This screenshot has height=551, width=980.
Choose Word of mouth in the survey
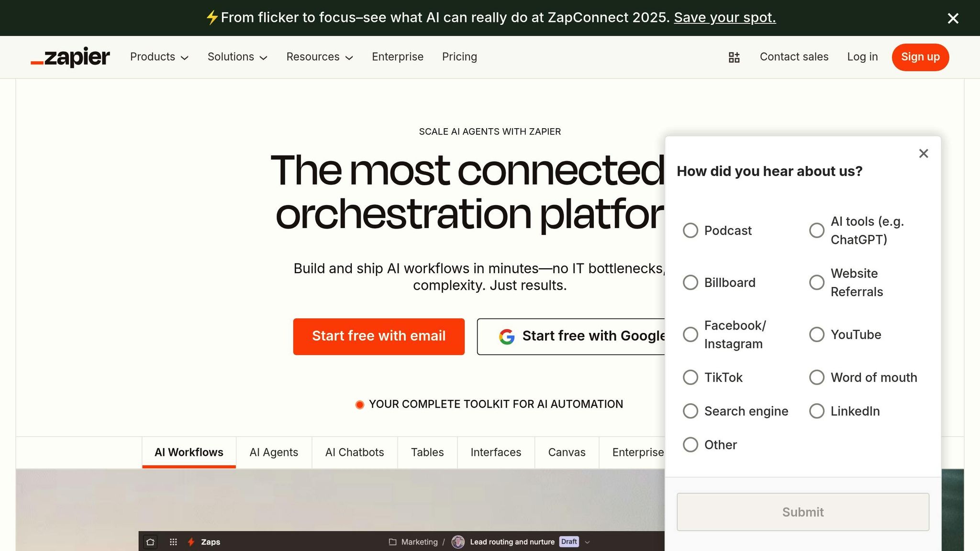tap(816, 377)
